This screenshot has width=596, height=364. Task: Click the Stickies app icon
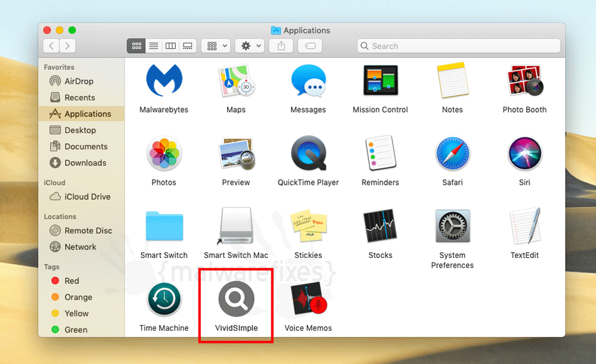coord(308,225)
